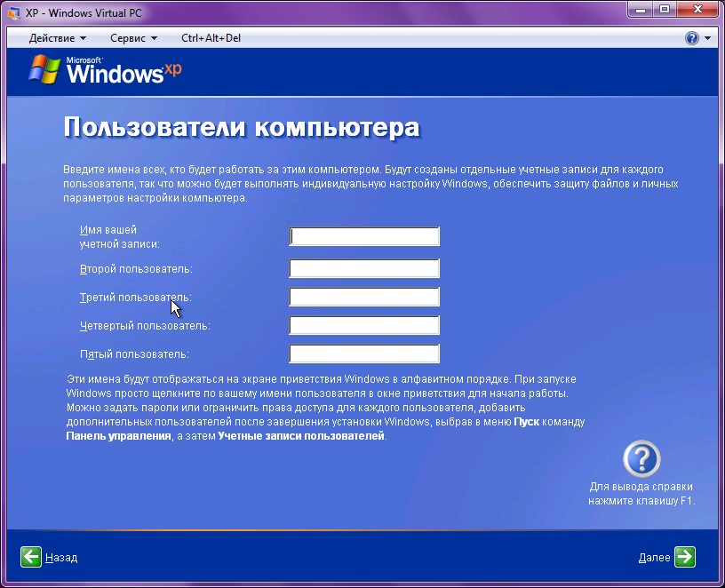
Task: Send Ctrl+Alt+Del to the virtual machine
Action: point(211,38)
